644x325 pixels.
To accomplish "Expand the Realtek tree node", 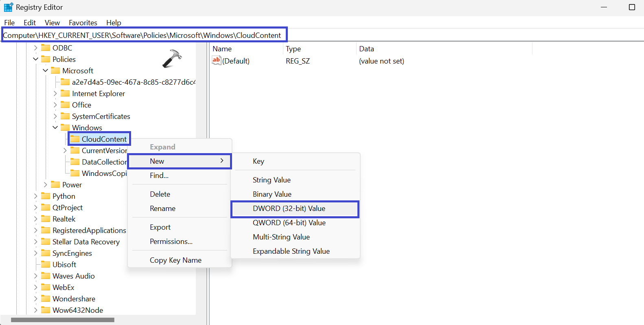I will click(x=36, y=219).
